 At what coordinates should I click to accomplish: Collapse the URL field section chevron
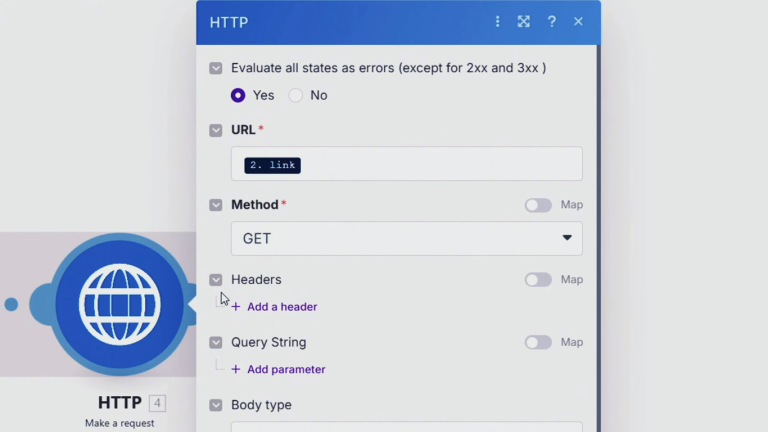point(216,130)
